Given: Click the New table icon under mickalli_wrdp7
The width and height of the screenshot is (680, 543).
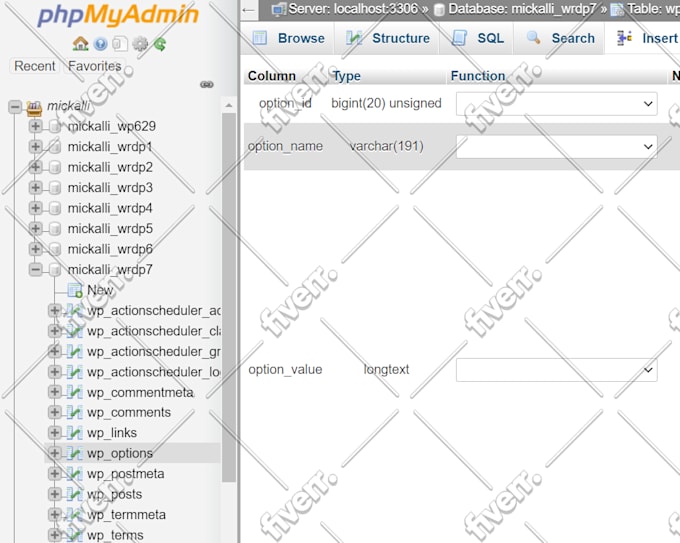Looking at the screenshot, I should click(x=75, y=290).
